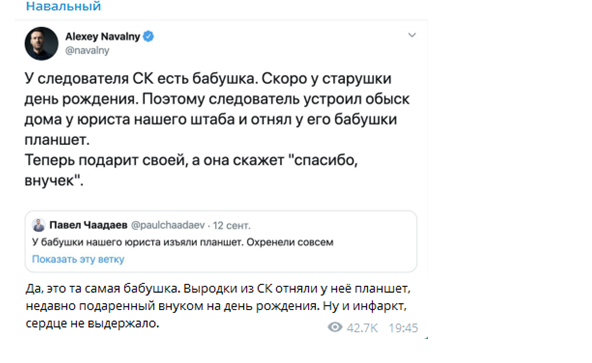The height and width of the screenshot is (363, 592).
Task: Click the Alexey Navalny display name
Action: 103,36
